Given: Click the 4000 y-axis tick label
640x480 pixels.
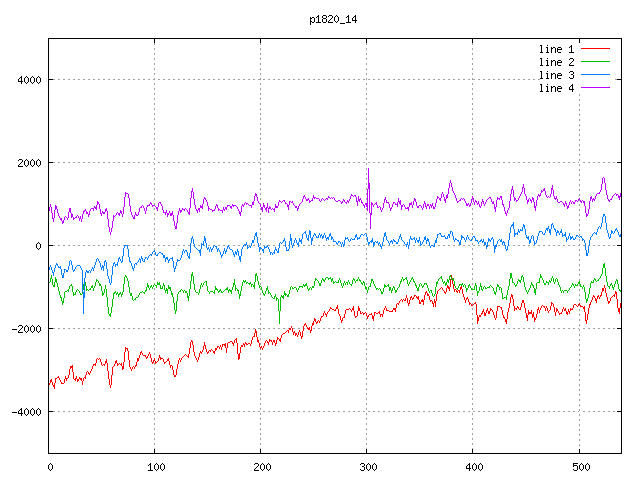Looking at the screenshot, I should [26, 80].
